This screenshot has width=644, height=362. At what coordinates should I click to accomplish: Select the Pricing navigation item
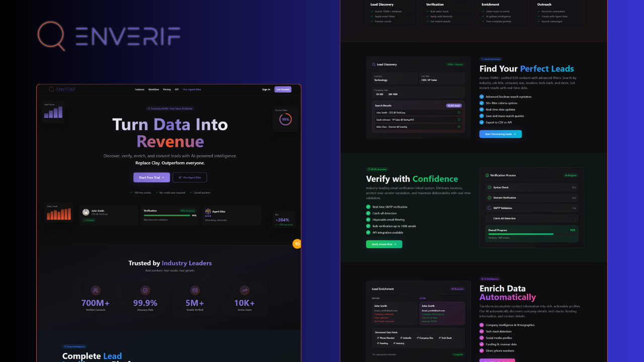tap(167, 89)
